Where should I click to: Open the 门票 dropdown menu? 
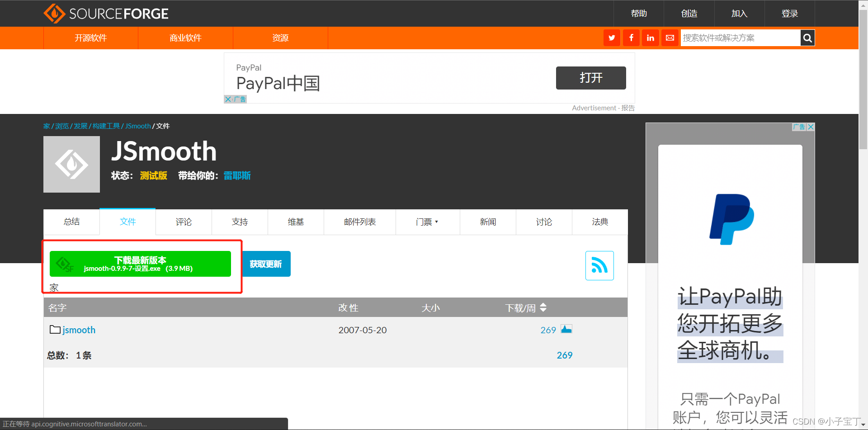tap(427, 222)
